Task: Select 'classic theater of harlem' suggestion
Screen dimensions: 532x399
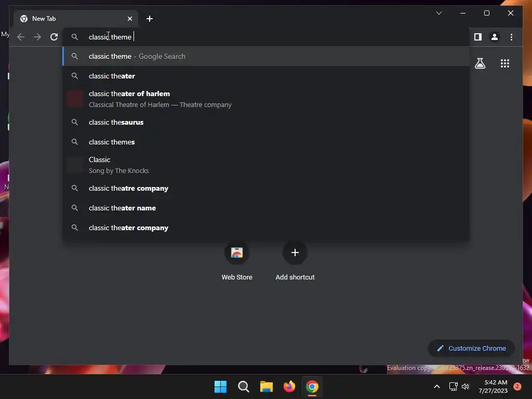Action: pos(266,99)
